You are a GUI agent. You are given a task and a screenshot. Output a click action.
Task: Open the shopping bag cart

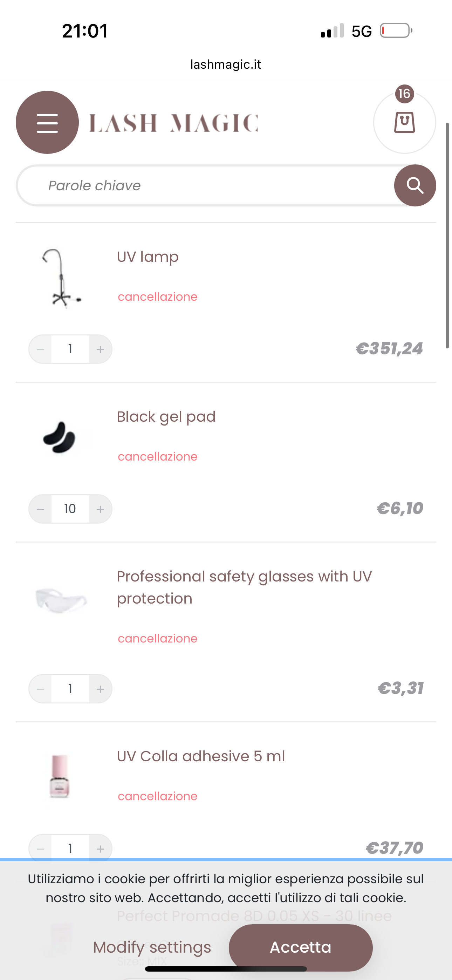tap(404, 123)
